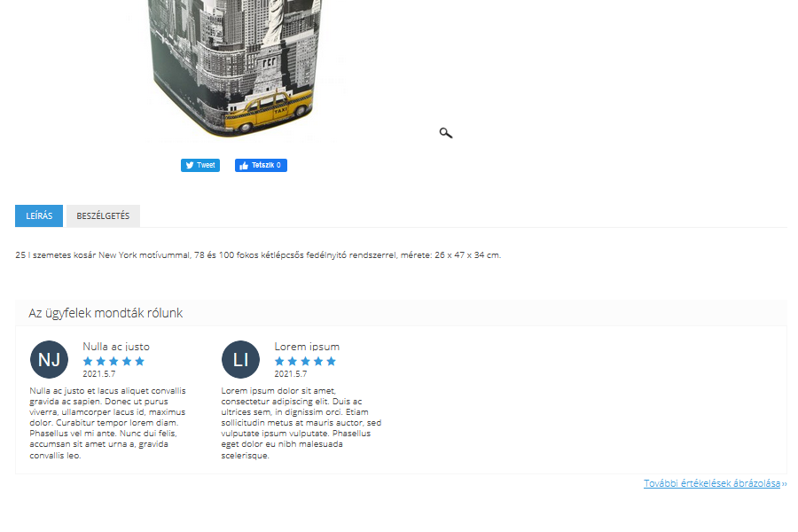This screenshot has width=798, height=532.
Task: Switch to the LEÍRÁS tab
Action: 39,215
